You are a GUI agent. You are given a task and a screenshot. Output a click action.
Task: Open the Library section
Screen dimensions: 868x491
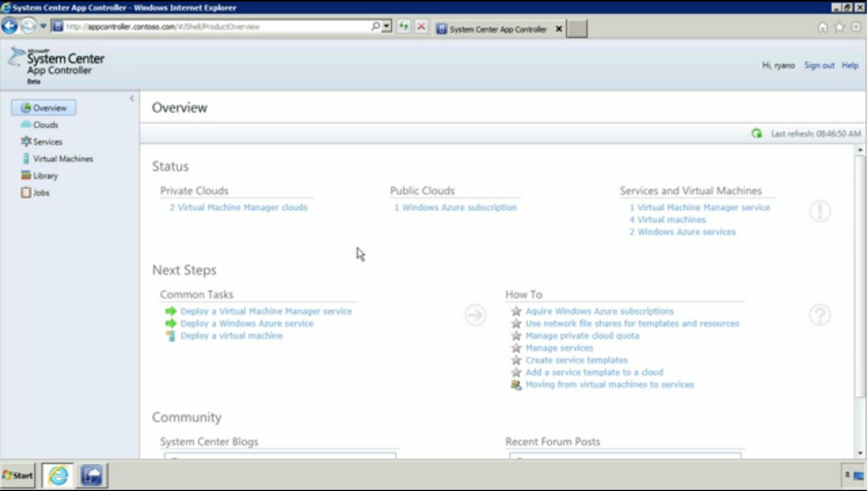39,176
